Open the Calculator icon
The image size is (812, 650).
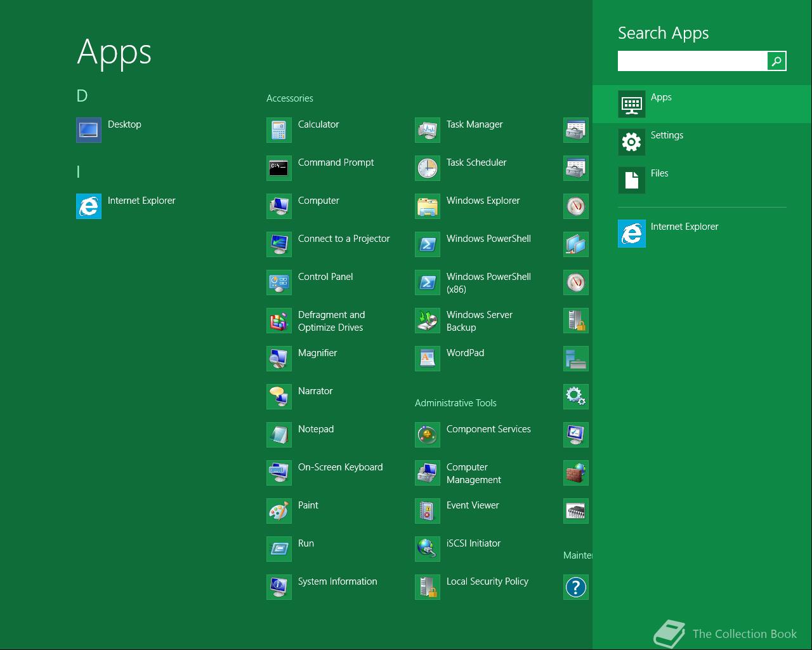tap(279, 130)
